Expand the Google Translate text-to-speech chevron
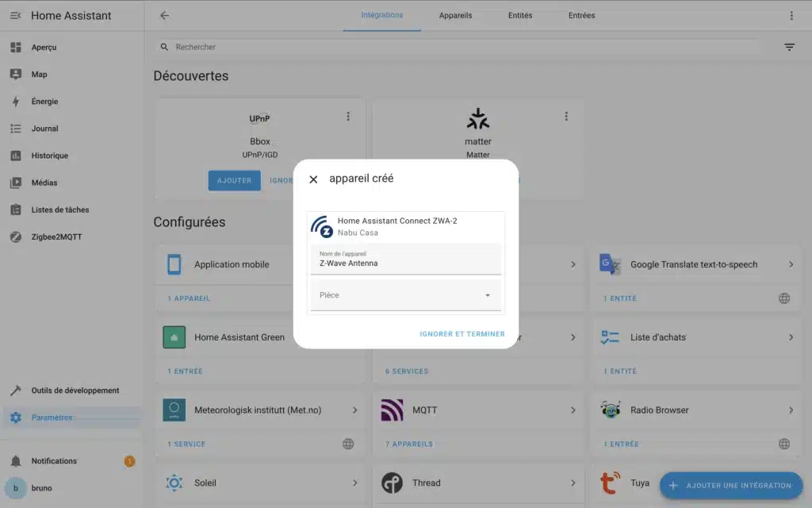812x508 pixels. point(791,264)
